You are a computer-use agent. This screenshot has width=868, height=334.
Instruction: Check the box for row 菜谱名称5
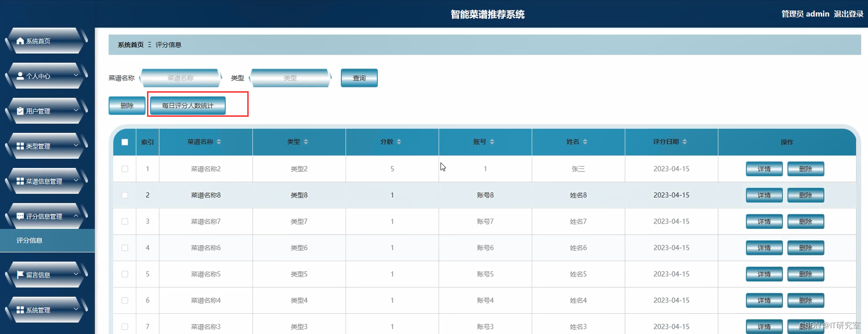coord(125,274)
